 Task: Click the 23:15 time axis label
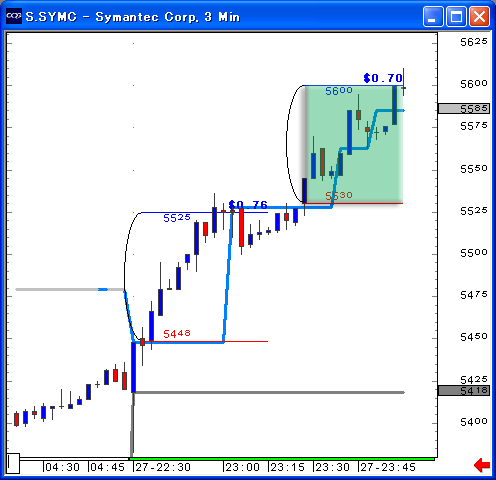[x=287, y=467]
